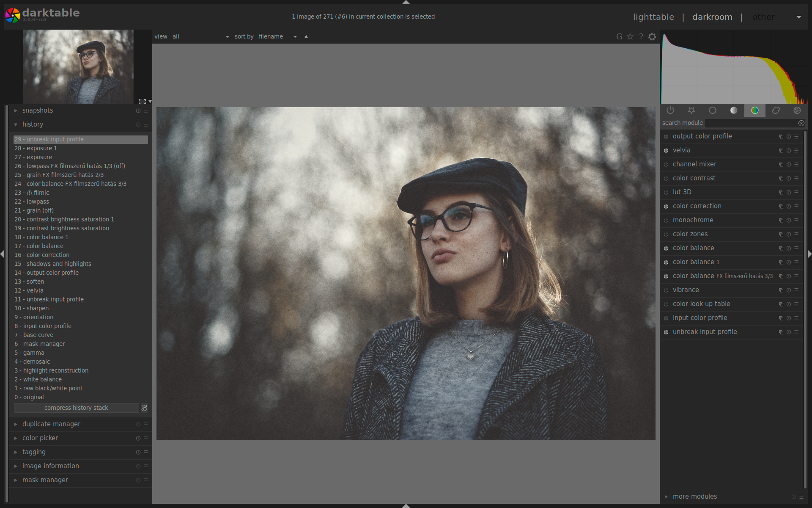Enable lut 3D module
812x508 pixels.
[666, 193]
